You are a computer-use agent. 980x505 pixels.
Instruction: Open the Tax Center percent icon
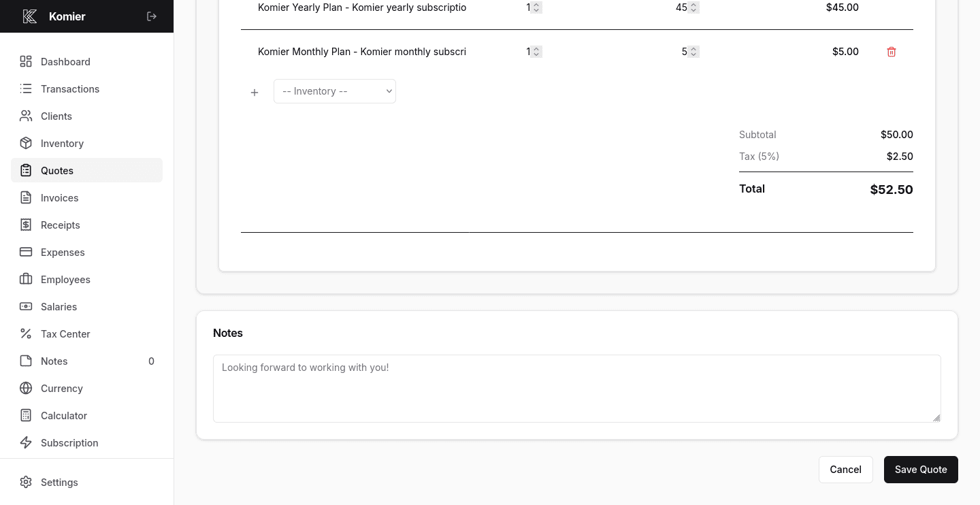pyautogui.click(x=26, y=334)
